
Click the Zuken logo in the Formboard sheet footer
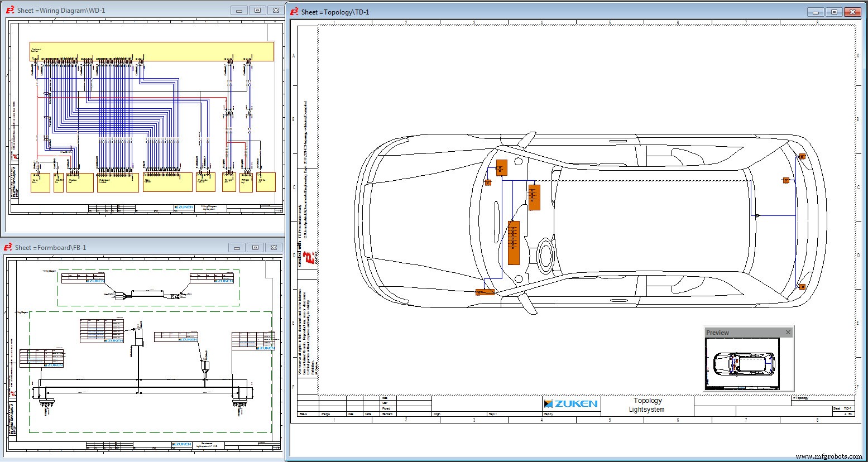(x=181, y=444)
